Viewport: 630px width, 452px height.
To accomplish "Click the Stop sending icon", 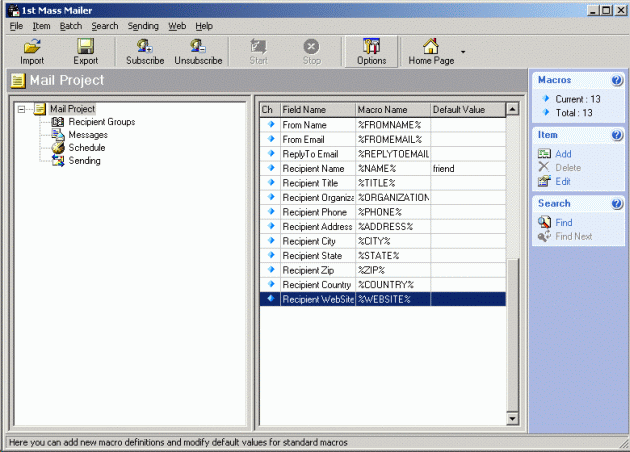I will 311,46.
